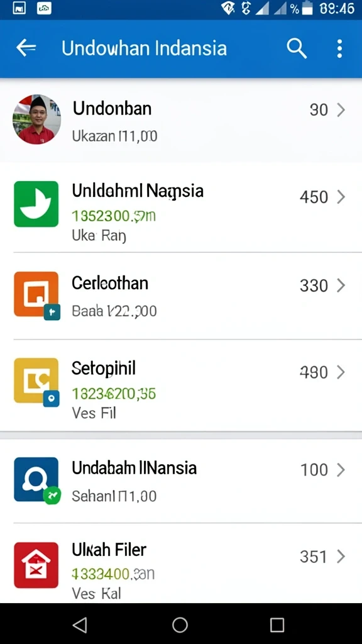The height and width of the screenshot is (644, 362).
Task: Tap the green bird app icon
Action: (36, 204)
